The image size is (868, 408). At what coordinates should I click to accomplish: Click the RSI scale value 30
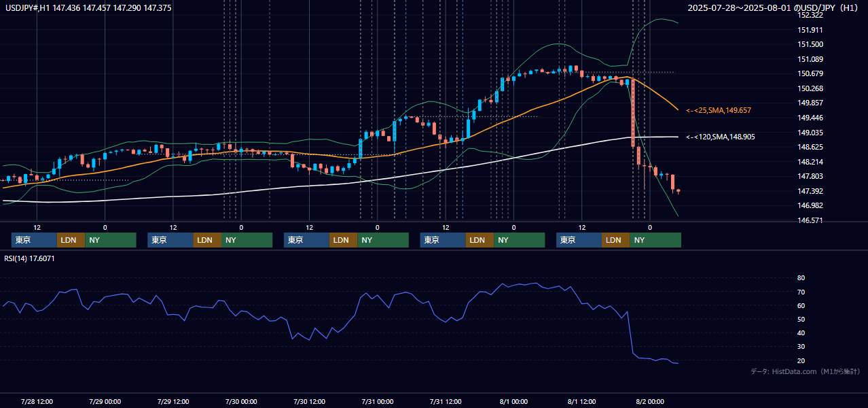(x=801, y=347)
